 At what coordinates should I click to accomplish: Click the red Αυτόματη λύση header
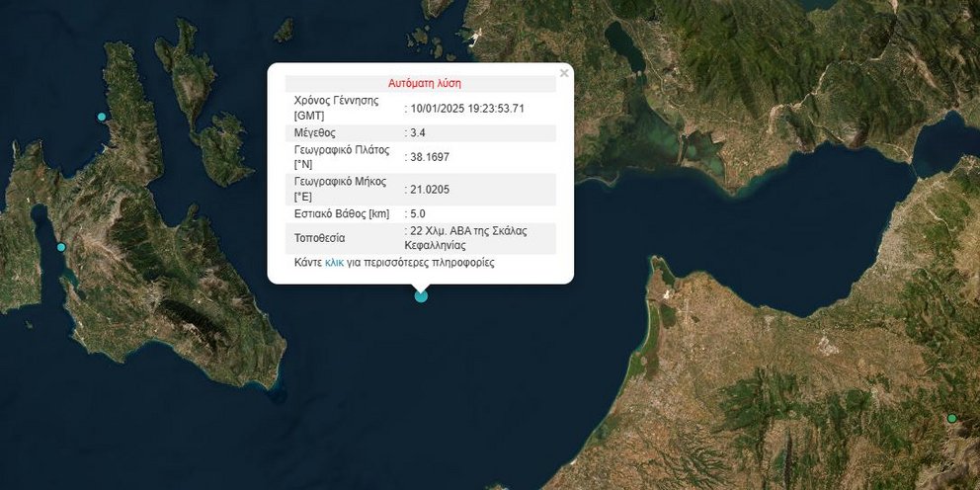pos(424,83)
